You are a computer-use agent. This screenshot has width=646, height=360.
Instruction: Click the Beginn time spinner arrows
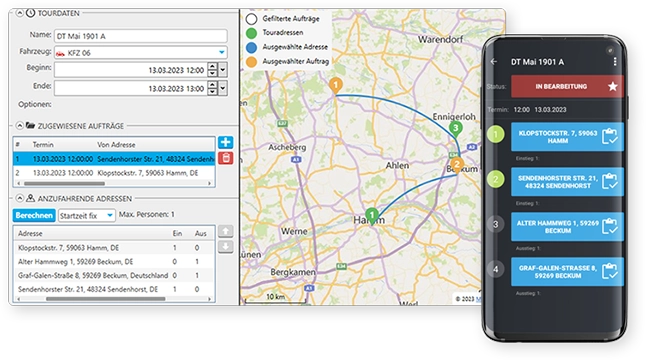(x=212, y=70)
